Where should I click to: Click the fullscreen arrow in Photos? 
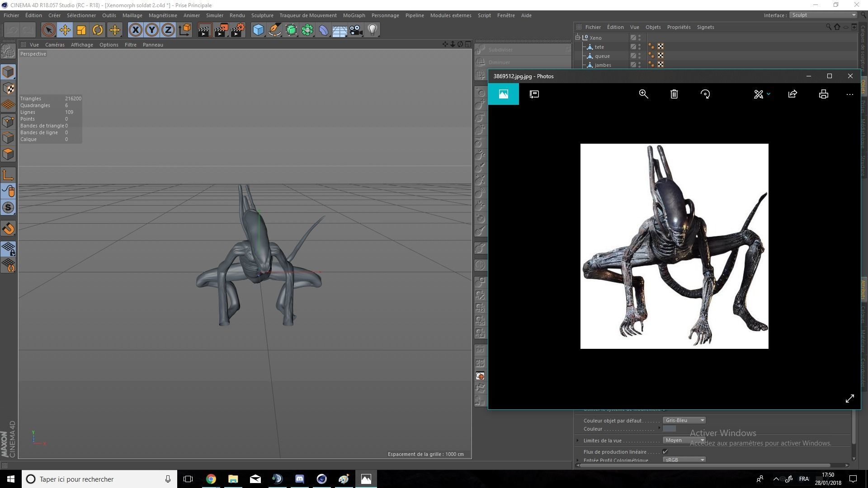(850, 399)
